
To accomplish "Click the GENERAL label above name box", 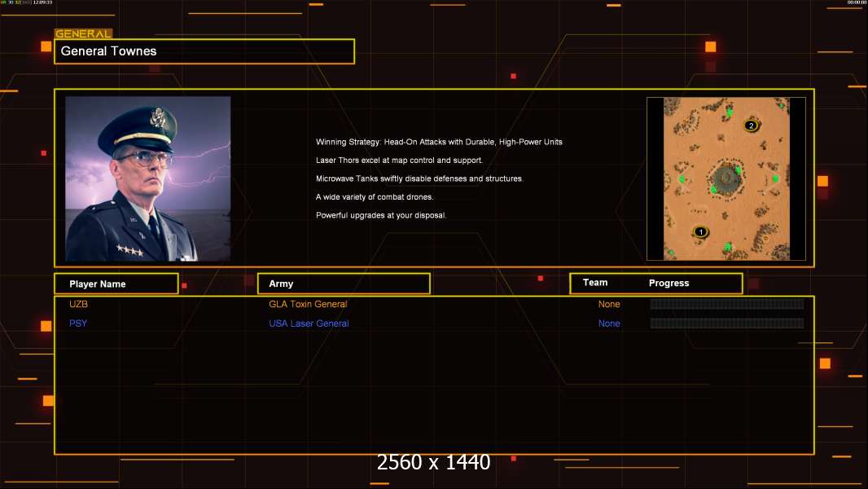I will (x=83, y=33).
